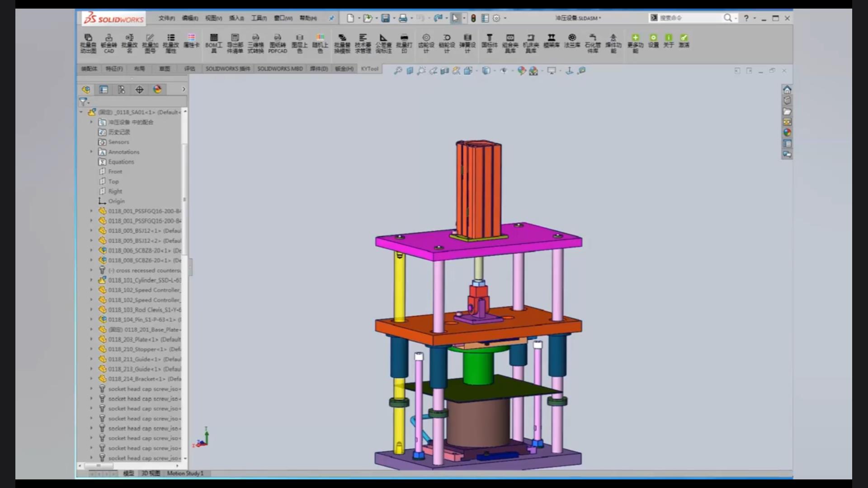Click the SOLIDWORKS插件 ribbon tab
Screen dimensions: 868x488
(x=229, y=69)
